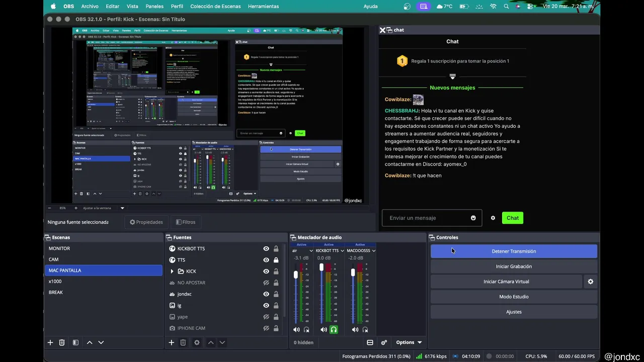Open scene filters icon in Escenas toolbar

[75, 342]
